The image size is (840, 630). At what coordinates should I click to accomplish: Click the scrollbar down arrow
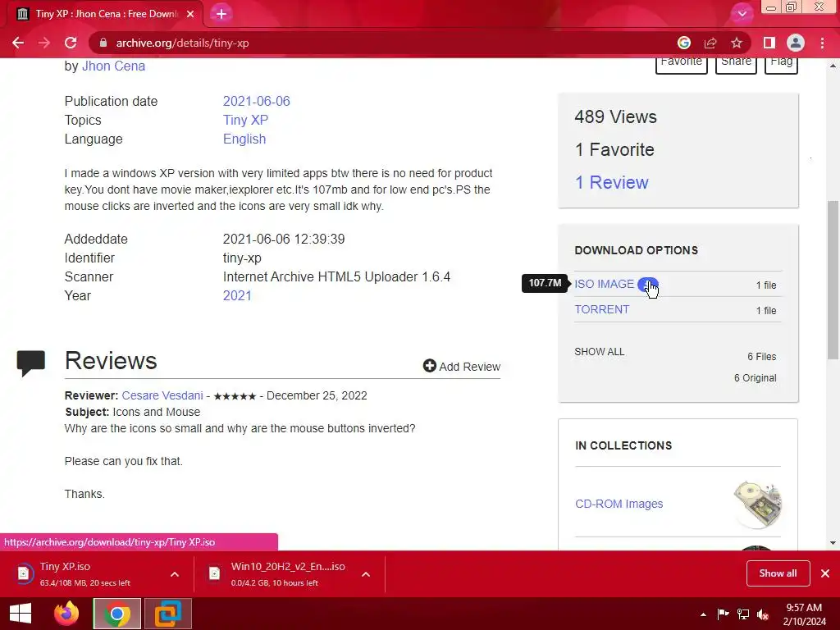pyautogui.click(x=833, y=543)
